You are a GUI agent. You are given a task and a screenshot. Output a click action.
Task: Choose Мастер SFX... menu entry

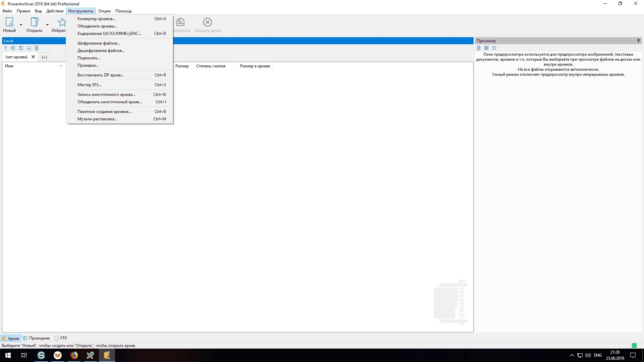click(120, 85)
